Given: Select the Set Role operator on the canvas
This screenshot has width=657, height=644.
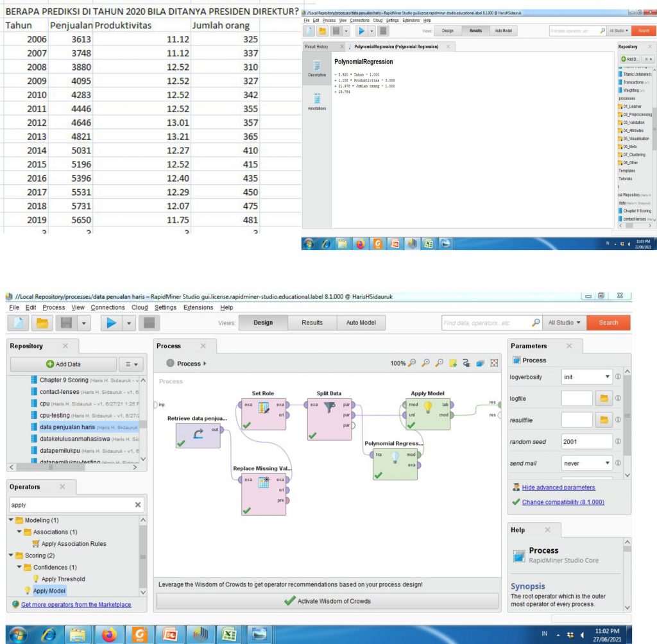Looking at the screenshot, I should pos(263,414).
